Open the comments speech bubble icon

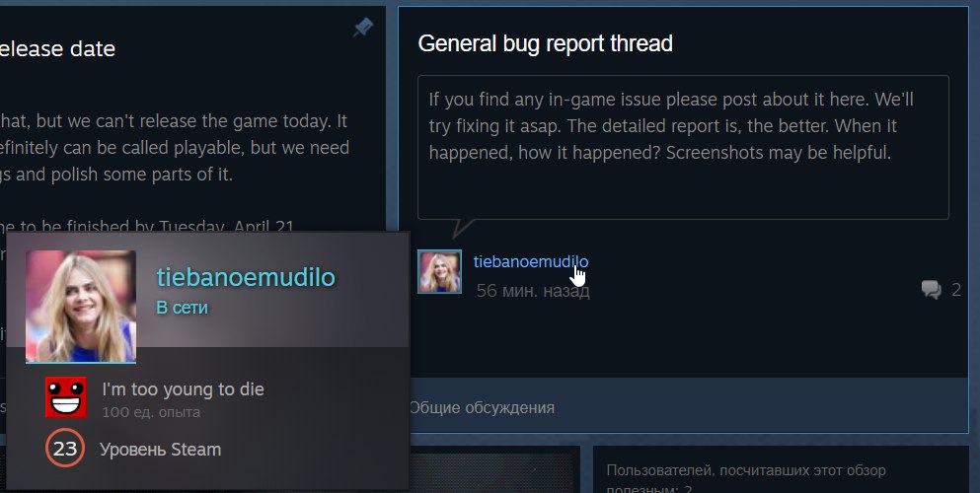pos(932,290)
